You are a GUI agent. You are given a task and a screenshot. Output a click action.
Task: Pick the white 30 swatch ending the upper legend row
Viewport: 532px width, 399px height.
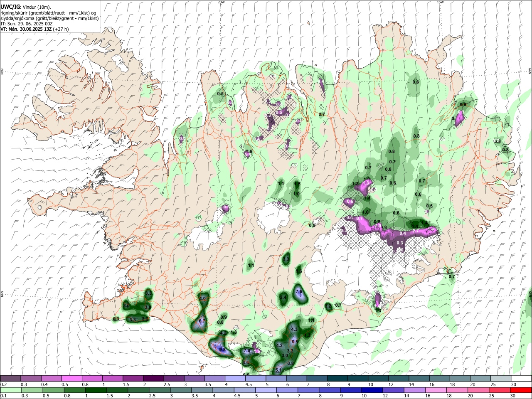point(521,379)
